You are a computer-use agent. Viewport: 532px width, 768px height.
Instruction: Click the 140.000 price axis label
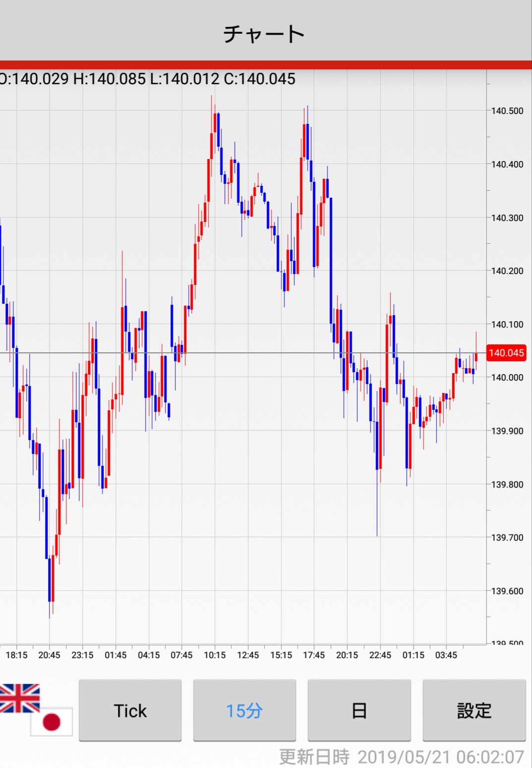click(x=507, y=378)
